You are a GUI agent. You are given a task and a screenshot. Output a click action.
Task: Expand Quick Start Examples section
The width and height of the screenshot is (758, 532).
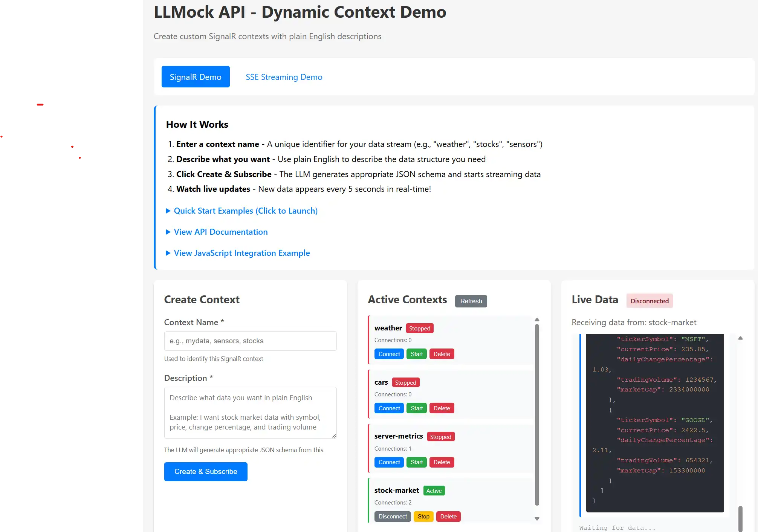click(246, 211)
